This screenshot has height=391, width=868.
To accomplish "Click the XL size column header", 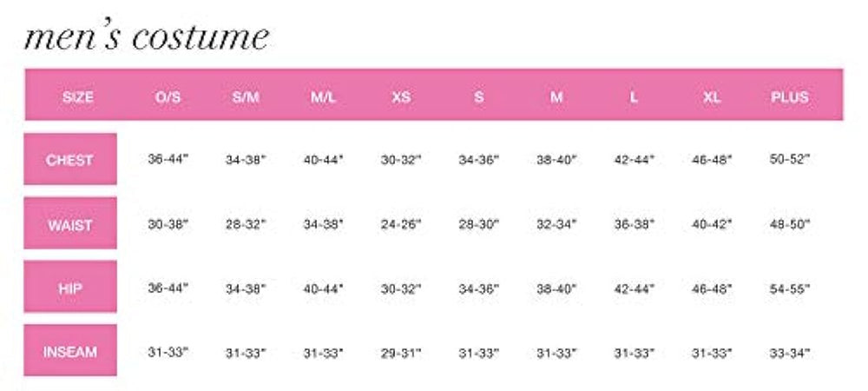I will tap(712, 96).
